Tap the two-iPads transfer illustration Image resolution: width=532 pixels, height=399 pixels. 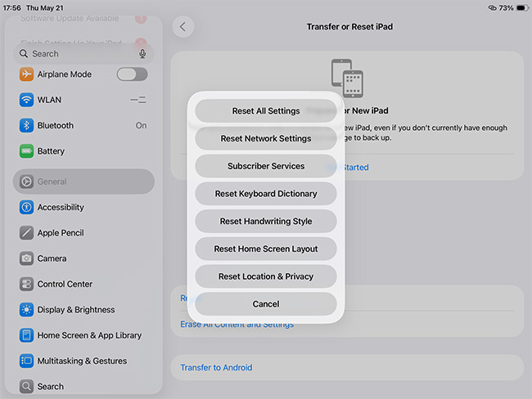pyautogui.click(x=347, y=78)
